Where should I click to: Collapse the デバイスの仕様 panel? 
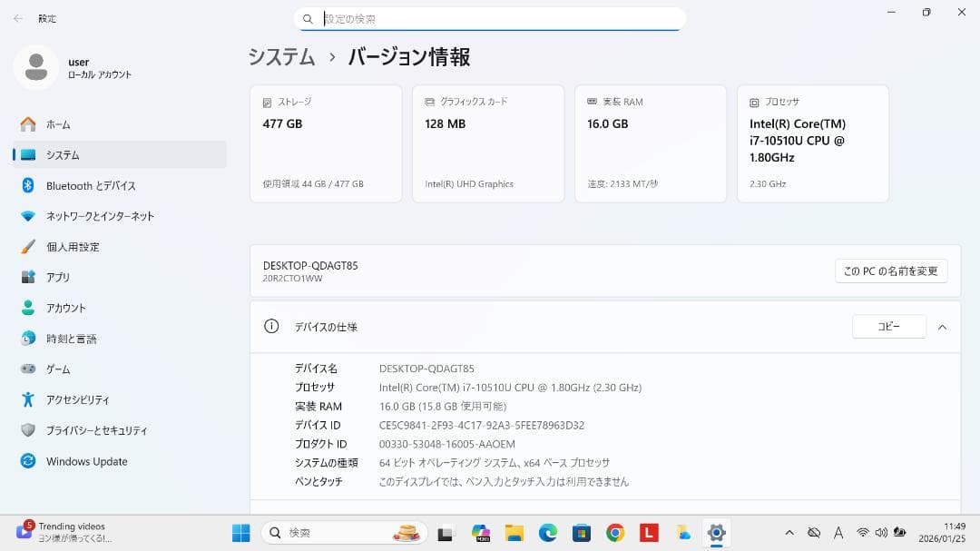[x=942, y=327]
